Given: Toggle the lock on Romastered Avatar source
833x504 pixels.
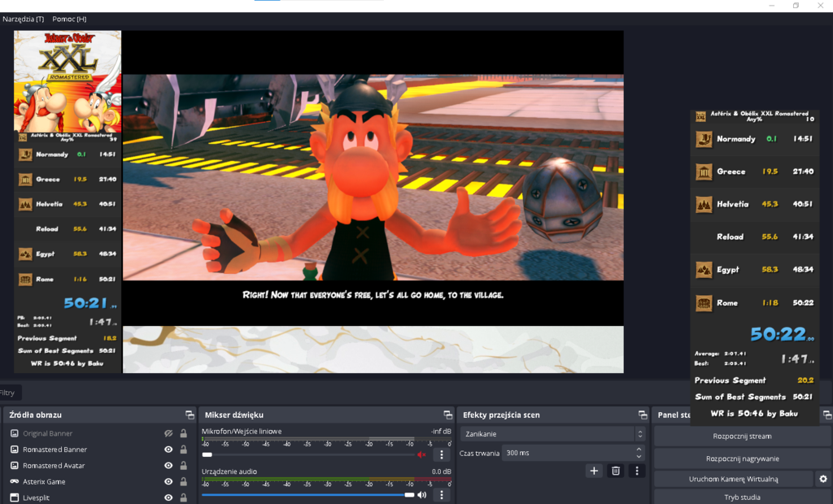Looking at the screenshot, I should tap(183, 465).
